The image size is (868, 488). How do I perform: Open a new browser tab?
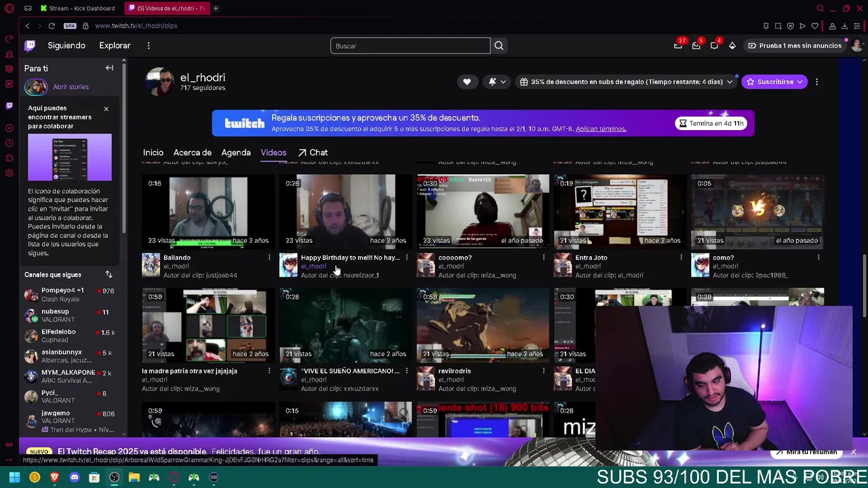(x=216, y=8)
